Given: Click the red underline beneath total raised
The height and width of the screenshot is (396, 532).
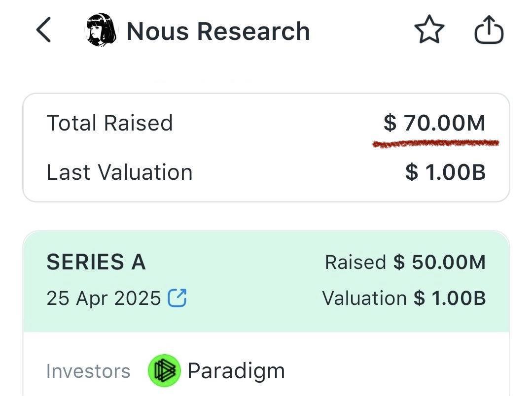Looking at the screenshot, I should coord(436,144).
